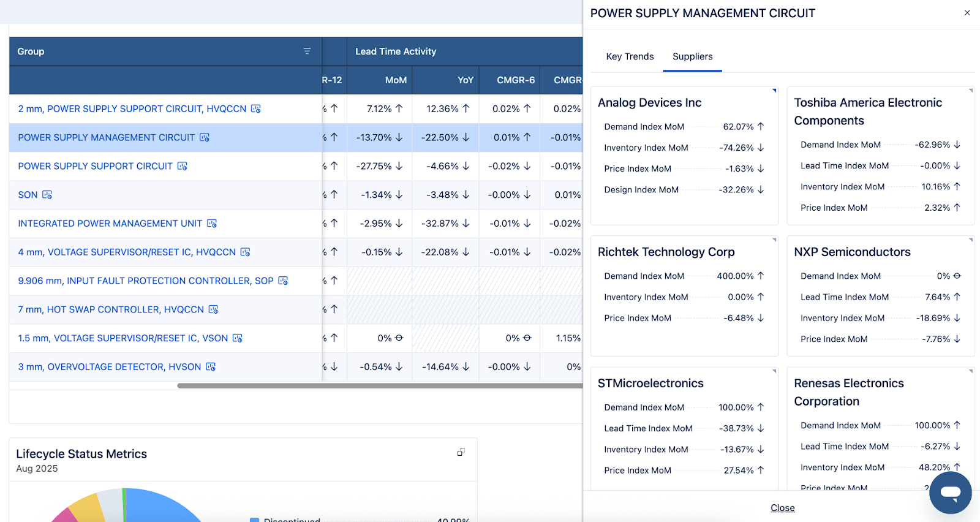Click the yellow slice of lifecycle pie chart
This screenshot has width=980, height=522.
[89, 508]
